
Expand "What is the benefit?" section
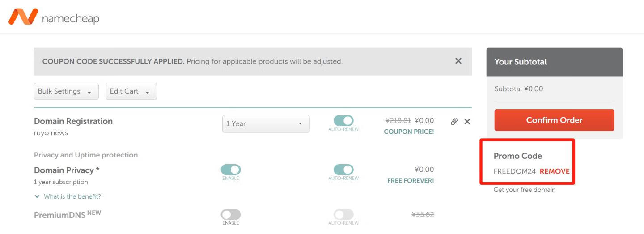tap(72, 196)
